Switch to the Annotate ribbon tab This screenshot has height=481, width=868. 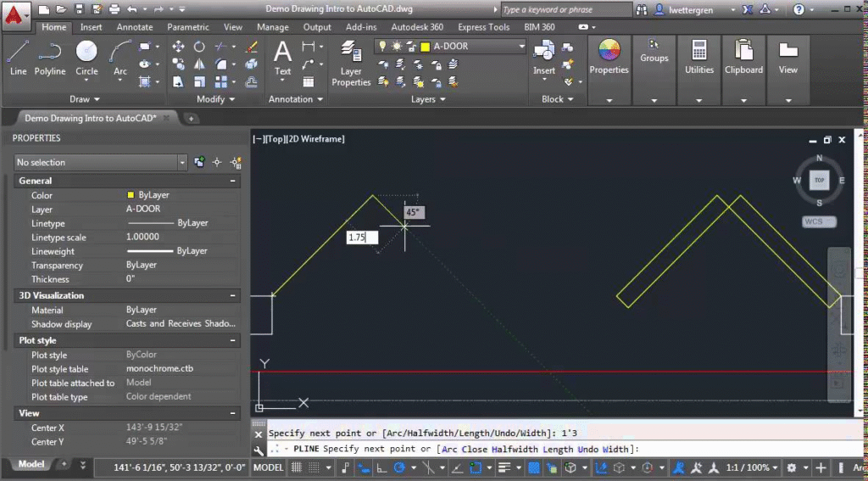click(x=135, y=27)
